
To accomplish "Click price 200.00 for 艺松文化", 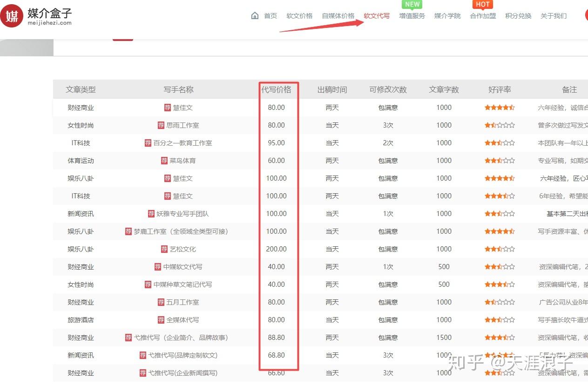I will (277, 249).
